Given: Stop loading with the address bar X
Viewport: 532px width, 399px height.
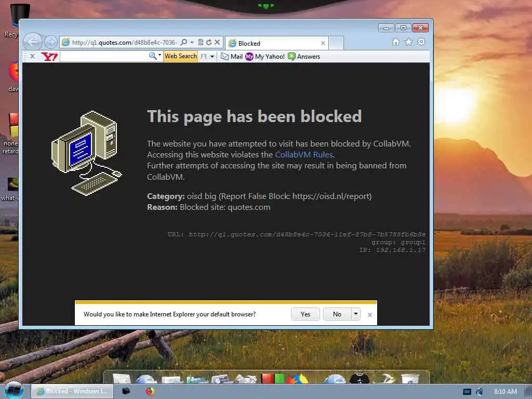Looking at the screenshot, I should 218,42.
